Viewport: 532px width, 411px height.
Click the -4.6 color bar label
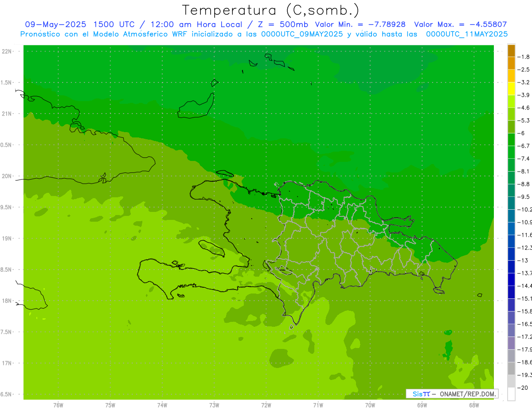point(524,108)
